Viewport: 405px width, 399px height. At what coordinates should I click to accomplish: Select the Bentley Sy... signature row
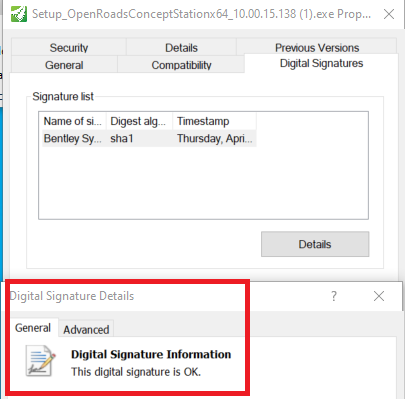click(149, 138)
